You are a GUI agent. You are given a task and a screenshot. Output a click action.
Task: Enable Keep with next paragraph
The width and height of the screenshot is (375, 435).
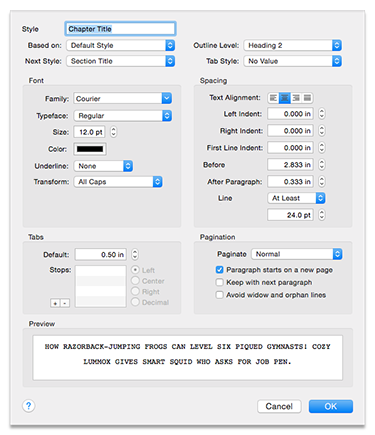(219, 283)
